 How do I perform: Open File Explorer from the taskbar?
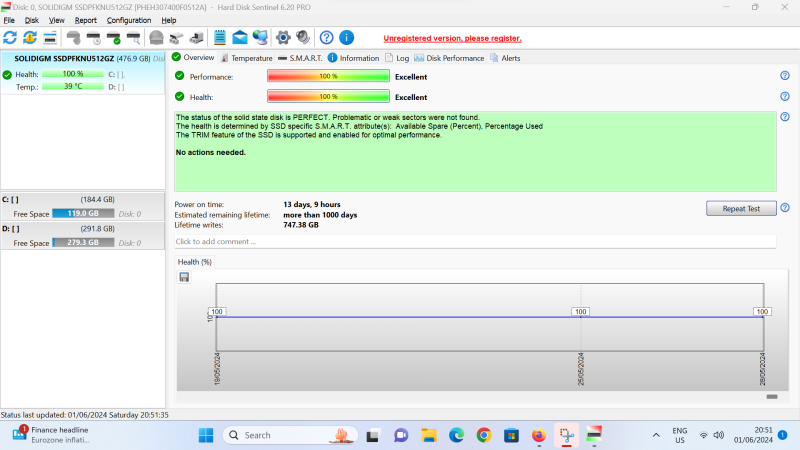point(429,435)
